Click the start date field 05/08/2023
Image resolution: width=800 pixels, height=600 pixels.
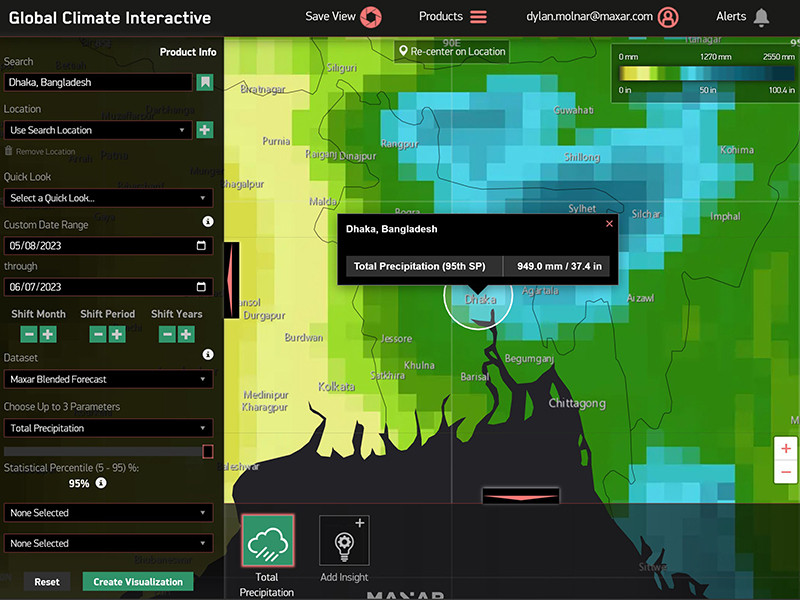(108, 245)
